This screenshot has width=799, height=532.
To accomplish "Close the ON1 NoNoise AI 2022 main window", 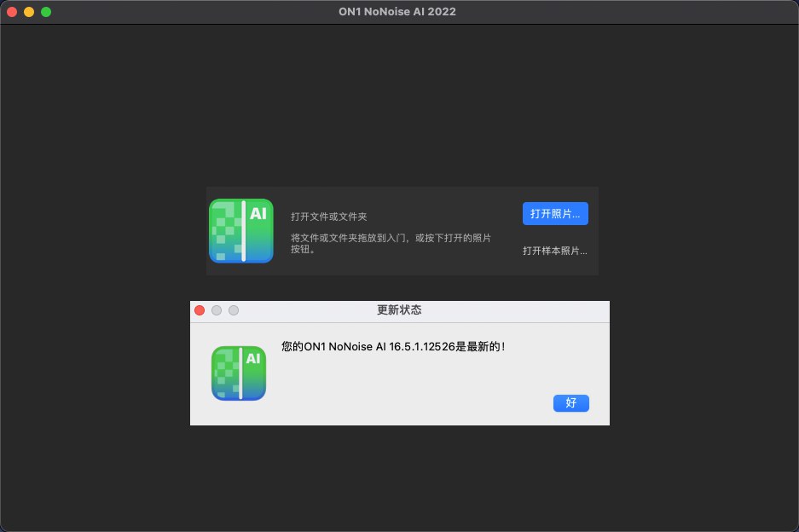I will point(12,12).
